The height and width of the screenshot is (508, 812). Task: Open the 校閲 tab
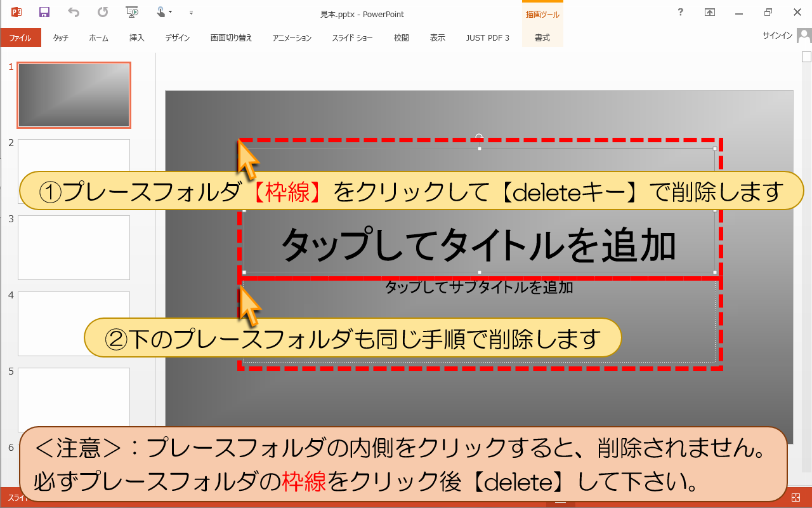(x=402, y=38)
